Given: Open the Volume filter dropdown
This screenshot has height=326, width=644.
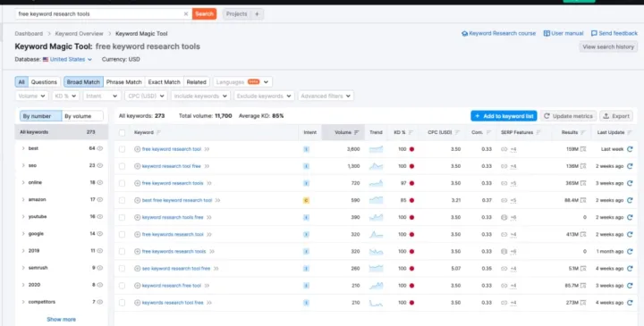Looking at the screenshot, I should pos(32,96).
